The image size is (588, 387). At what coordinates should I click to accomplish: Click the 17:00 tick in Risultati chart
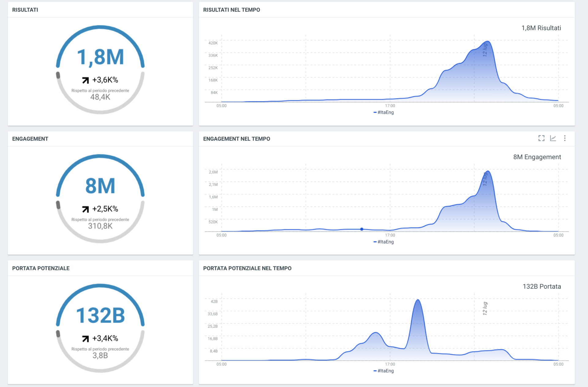click(x=390, y=106)
